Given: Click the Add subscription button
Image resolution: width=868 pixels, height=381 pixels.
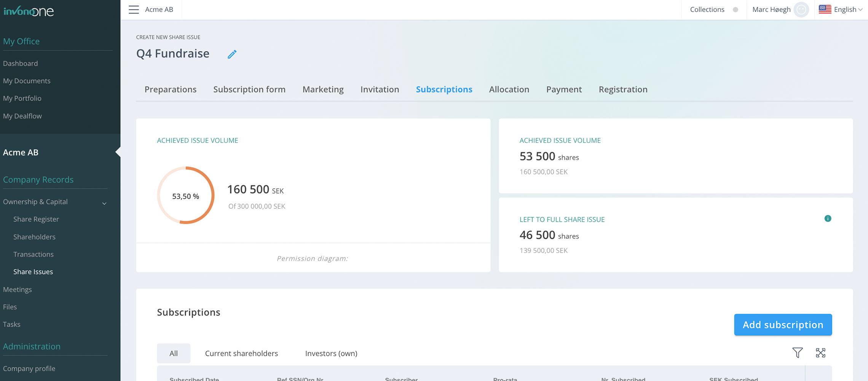Looking at the screenshot, I should coord(783,325).
